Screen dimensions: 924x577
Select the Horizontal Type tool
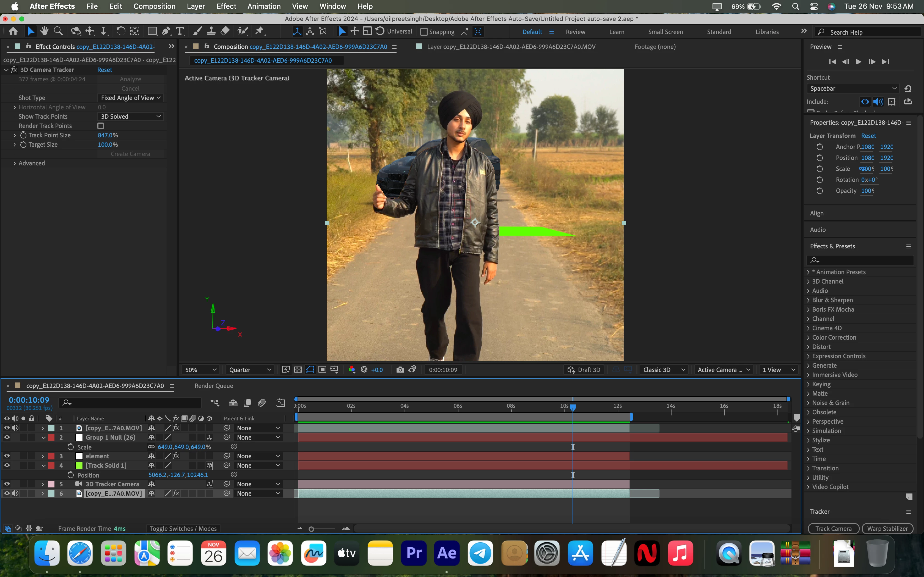click(x=180, y=31)
